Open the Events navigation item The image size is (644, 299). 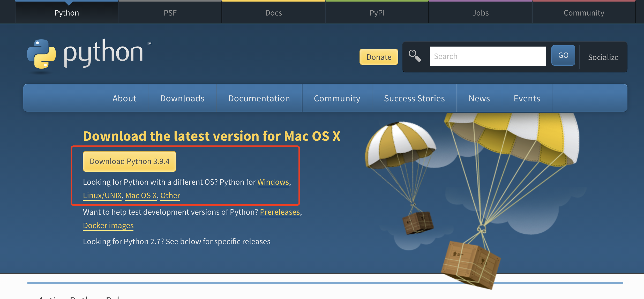527,98
